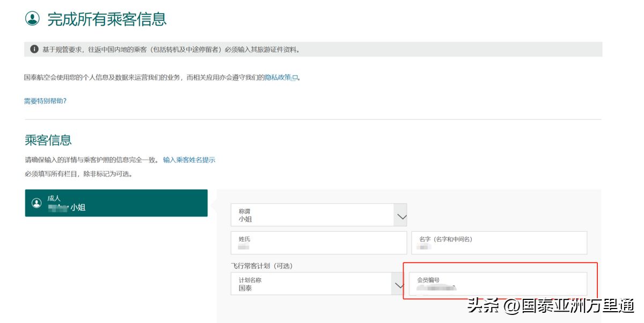
Task: Expand the 称谓 dropdown chevron arrow
Action: [401, 217]
